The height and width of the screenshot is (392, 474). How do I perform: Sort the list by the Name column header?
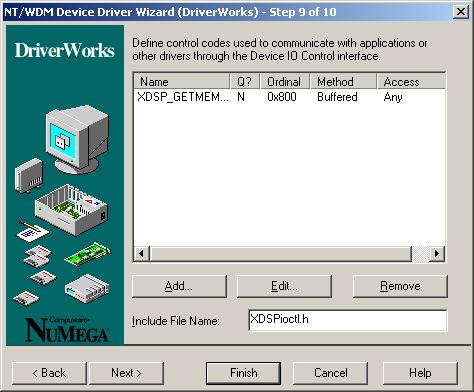(182, 82)
